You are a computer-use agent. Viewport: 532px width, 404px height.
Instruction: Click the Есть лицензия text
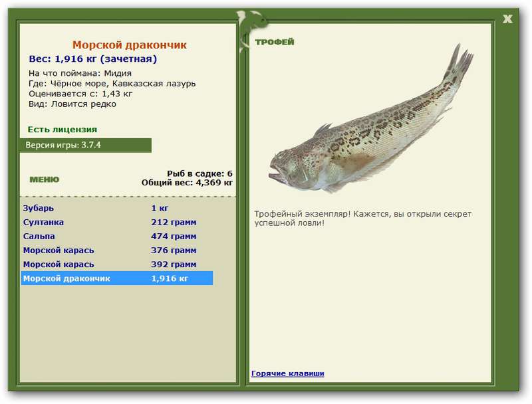tap(63, 130)
